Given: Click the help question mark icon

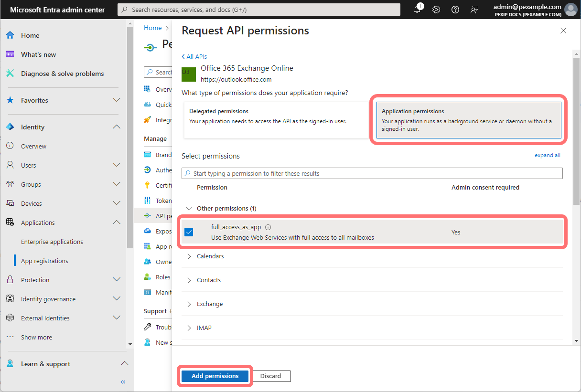Looking at the screenshot, I should [x=455, y=10].
